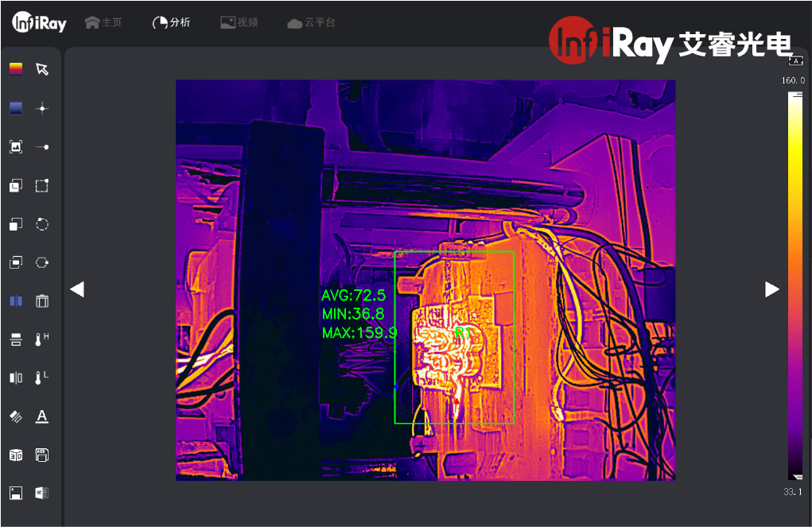Go to the 云平台 tab
Viewport: 812px width, 527px height.
tap(311, 23)
